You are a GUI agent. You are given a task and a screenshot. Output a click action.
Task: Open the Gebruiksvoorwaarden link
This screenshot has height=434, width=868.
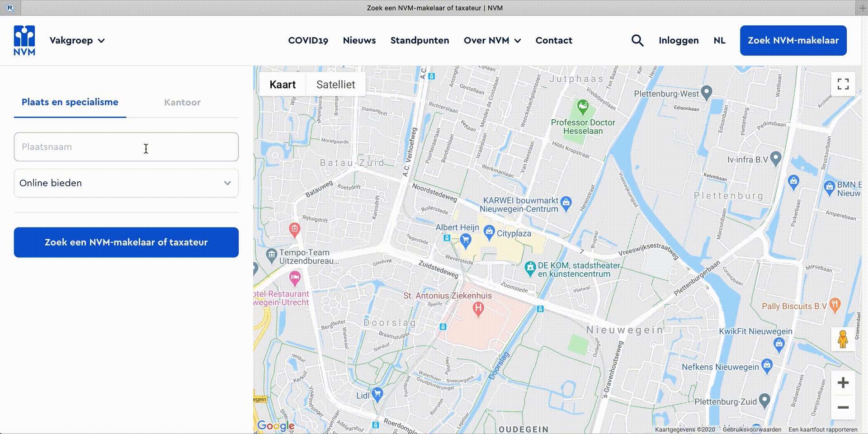point(752,429)
